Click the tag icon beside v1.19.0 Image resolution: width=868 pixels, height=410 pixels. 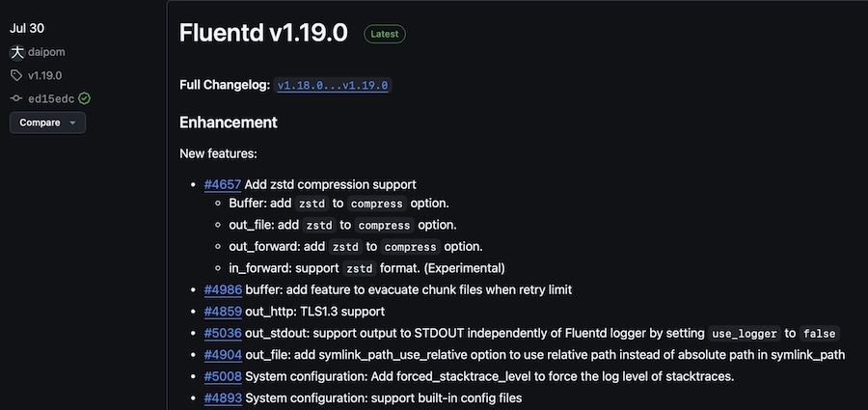click(x=16, y=75)
